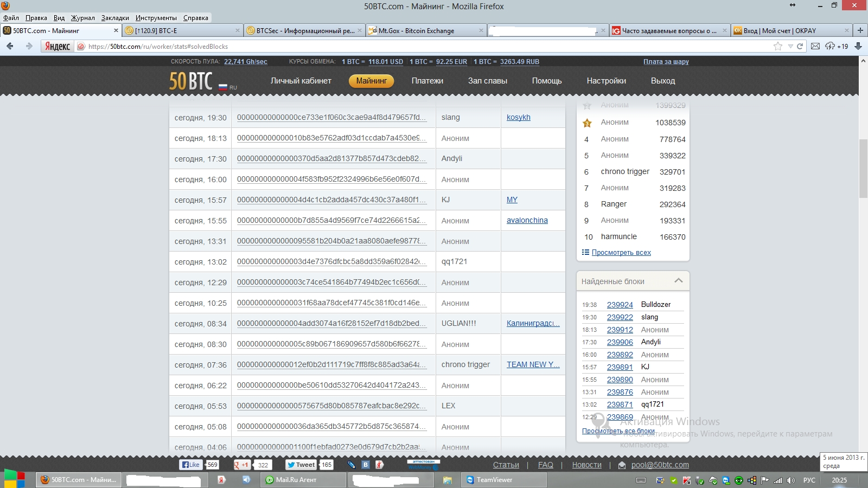Image resolution: width=868 pixels, height=488 pixels.
Task: Click the network signal tray icon
Action: [x=778, y=480]
